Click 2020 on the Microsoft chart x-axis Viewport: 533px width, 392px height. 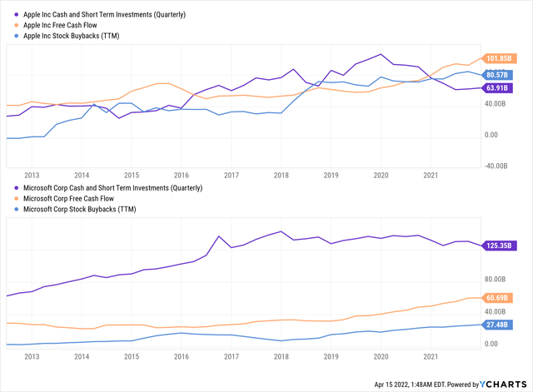[x=381, y=357]
